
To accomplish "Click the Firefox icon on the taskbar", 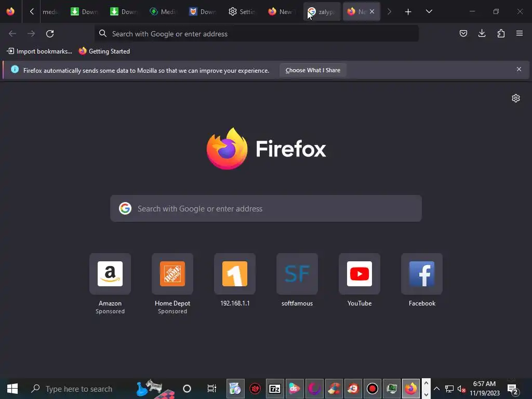I will (411, 389).
